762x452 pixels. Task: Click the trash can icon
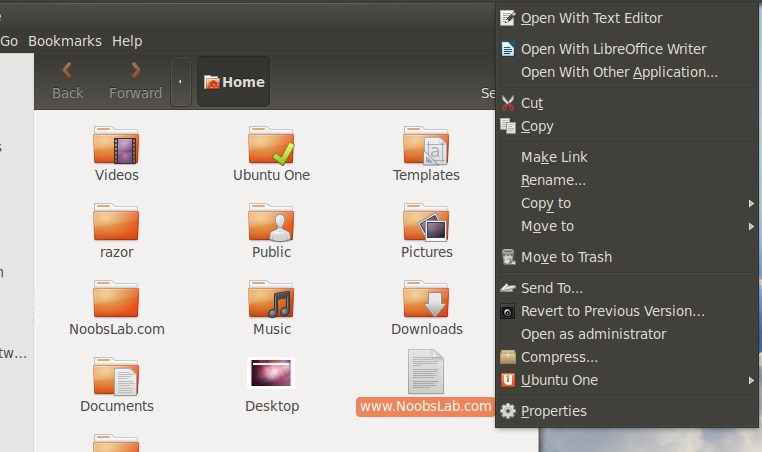pyautogui.click(x=508, y=257)
